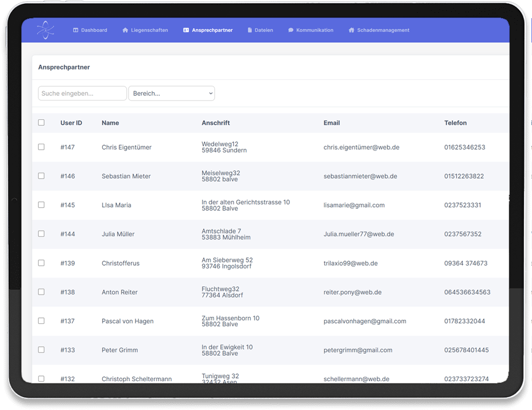Tick the checkbox for Anton Reiter
The width and height of the screenshot is (532, 410).
coord(41,292)
